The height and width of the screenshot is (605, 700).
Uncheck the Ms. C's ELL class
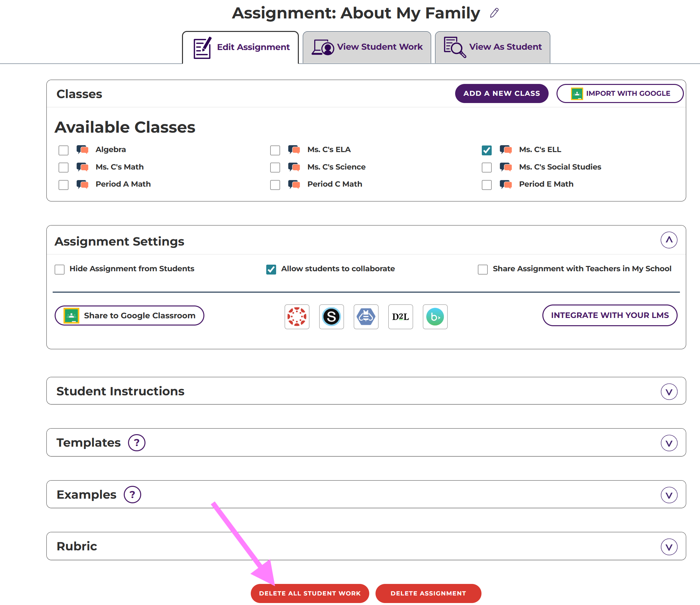pyautogui.click(x=486, y=150)
